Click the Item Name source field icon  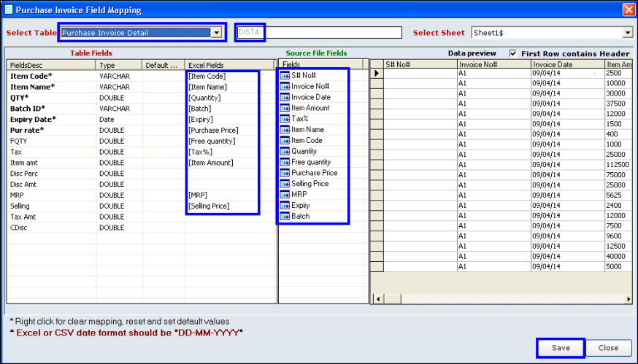coord(285,130)
